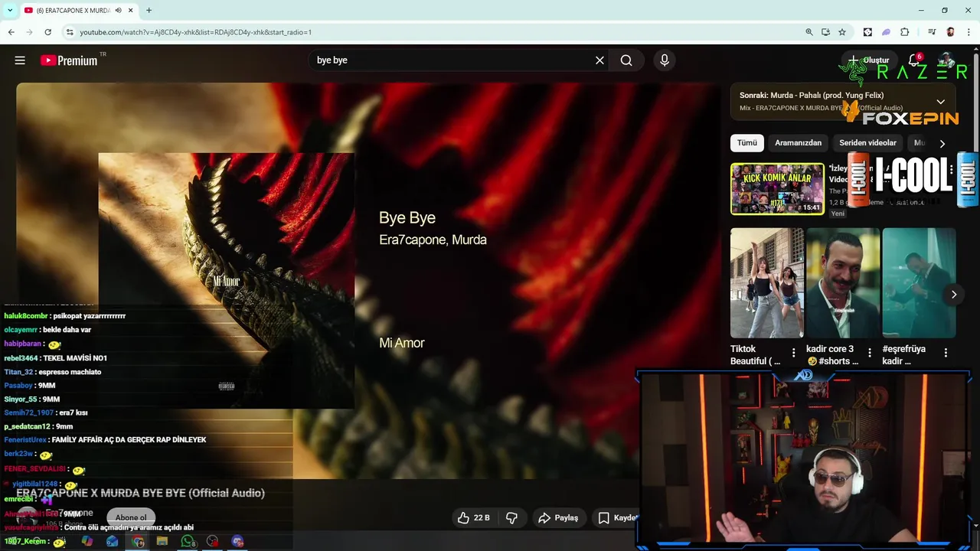This screenshot has height=551, width=980.
Task: Open a new browser tab
Action: pos(149,11)
